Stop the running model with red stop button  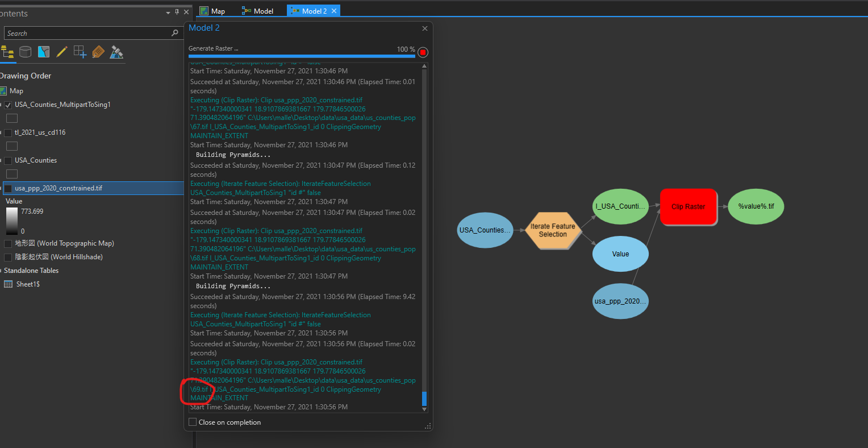[423, 52]
